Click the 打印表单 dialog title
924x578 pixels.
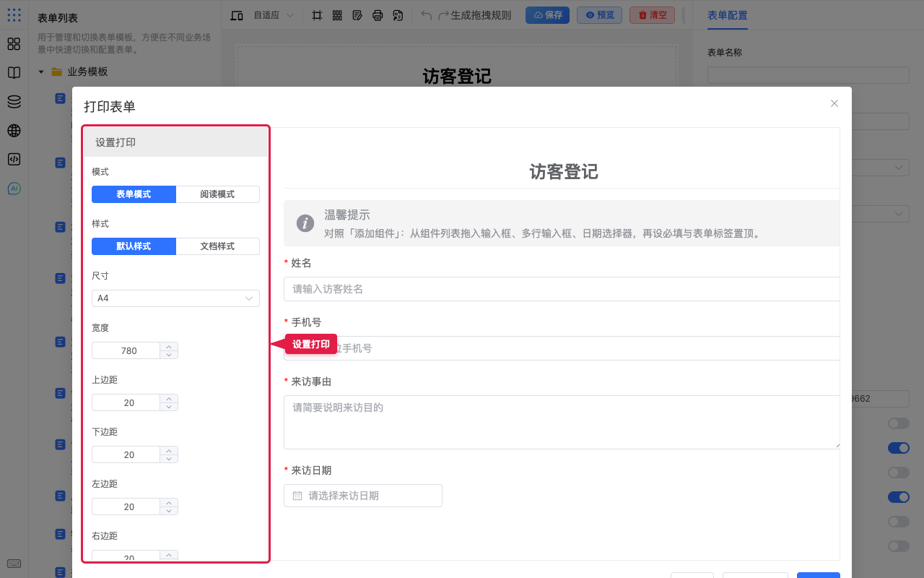pos(110,106)
